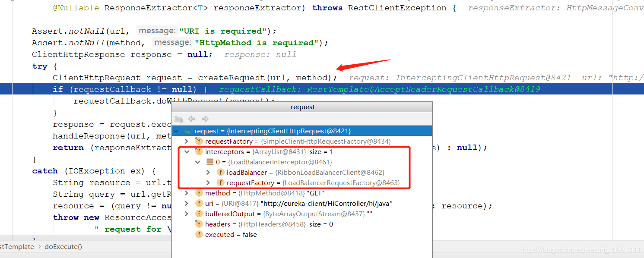
Task: Click list element icon of item 0
Action: tap(209, 162)
